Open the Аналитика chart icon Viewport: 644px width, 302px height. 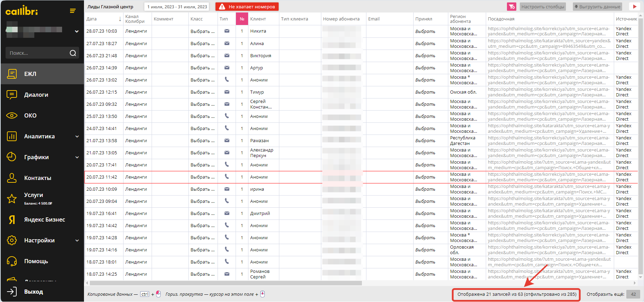(12, 136)
